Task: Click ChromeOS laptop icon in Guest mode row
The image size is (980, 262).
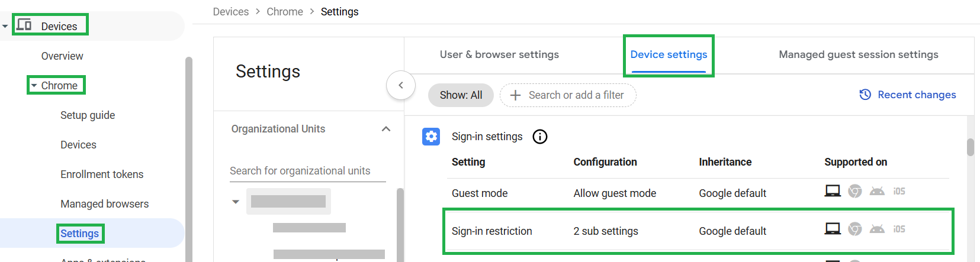Action: click(x=833, y=191)
